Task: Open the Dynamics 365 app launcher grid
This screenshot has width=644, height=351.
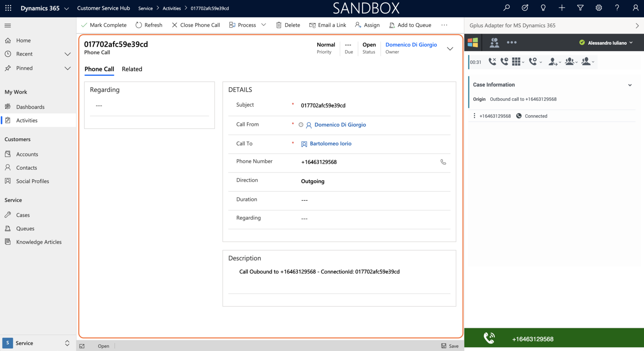Action: click(8, 8)
